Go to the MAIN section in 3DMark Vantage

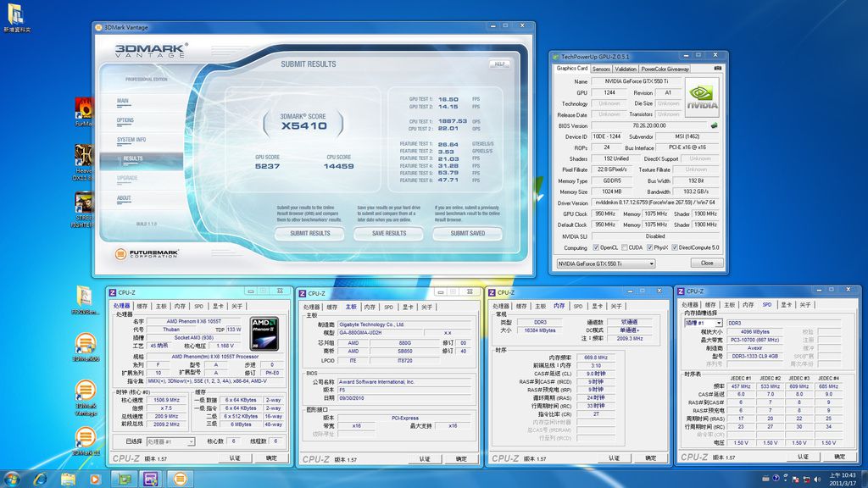click(x=123, y=102)
